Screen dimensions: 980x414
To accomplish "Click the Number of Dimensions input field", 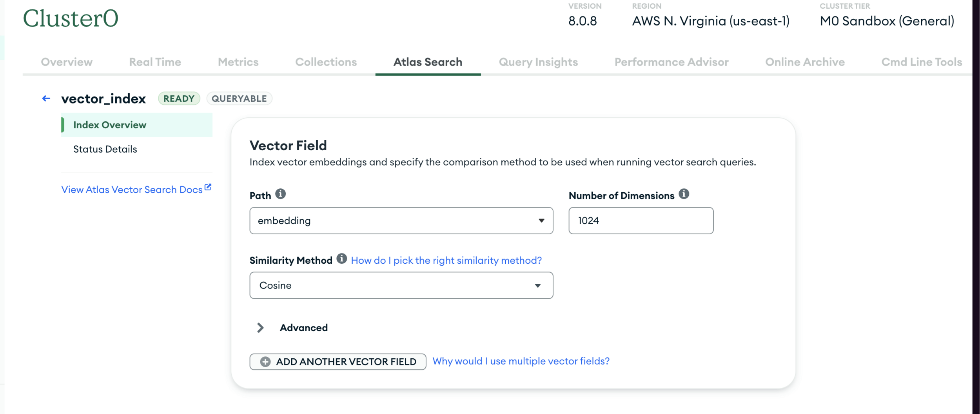I will [x=641, y=221].
